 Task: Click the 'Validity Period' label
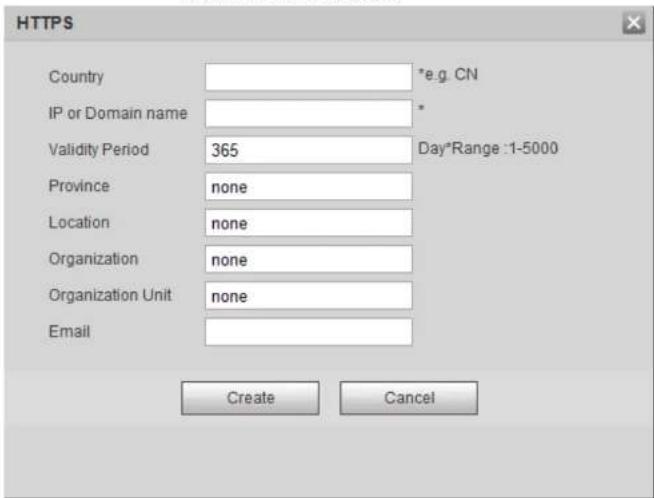pyautogui.click(x=99, y=150)
